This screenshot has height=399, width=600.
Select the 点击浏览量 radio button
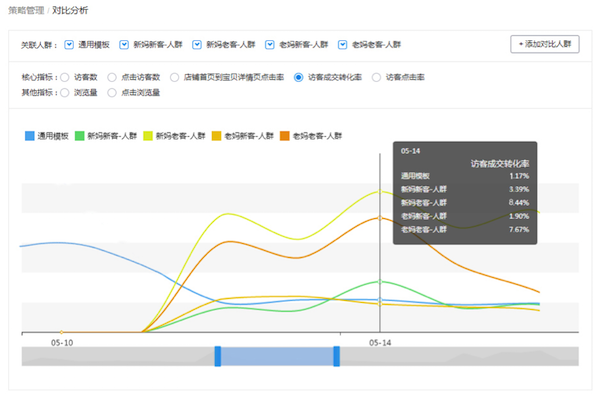tap(112, 93)
